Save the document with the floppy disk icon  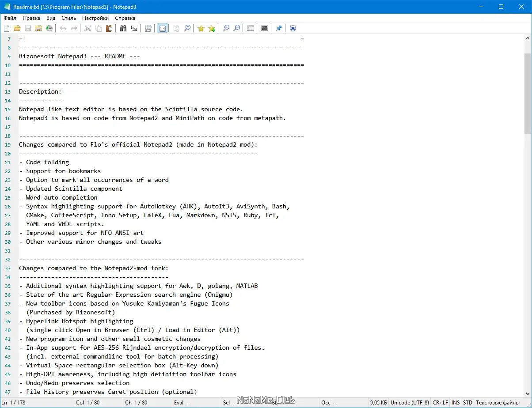click(x=27, y=28)
